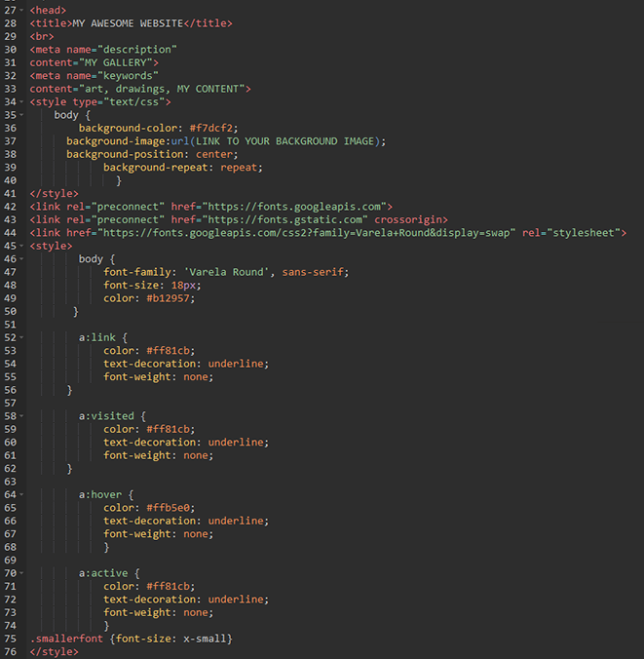Collapse the a:active rule fold at line 70
The height and width of the screenshot is (659, 644).
click(21, 573)
